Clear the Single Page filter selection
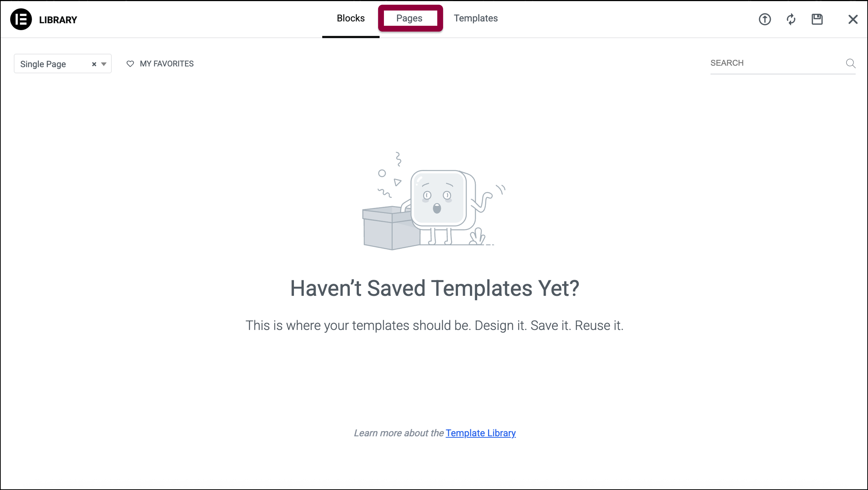This screenshot has height=490, width=868. [94, 64]
